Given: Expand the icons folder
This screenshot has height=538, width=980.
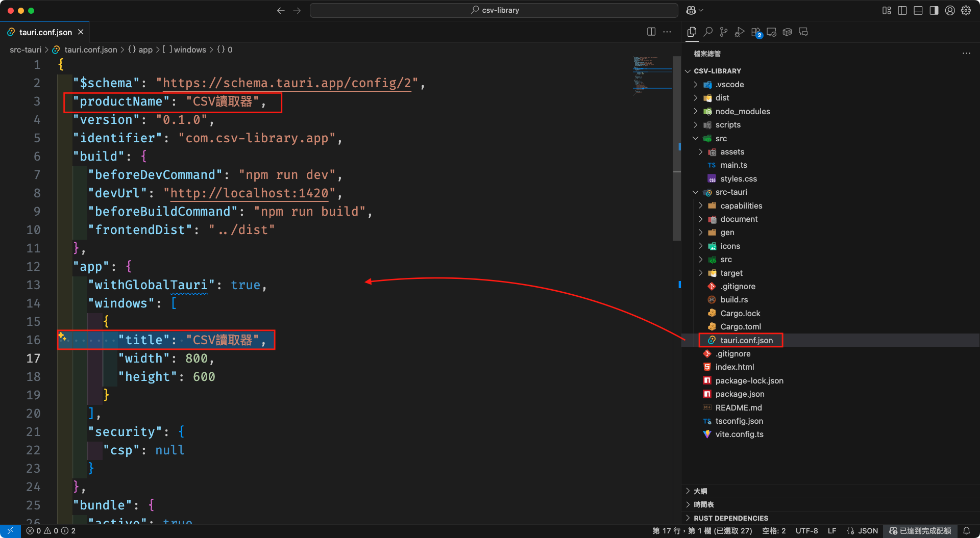Looking at the screenshot, I should point(730,246).
